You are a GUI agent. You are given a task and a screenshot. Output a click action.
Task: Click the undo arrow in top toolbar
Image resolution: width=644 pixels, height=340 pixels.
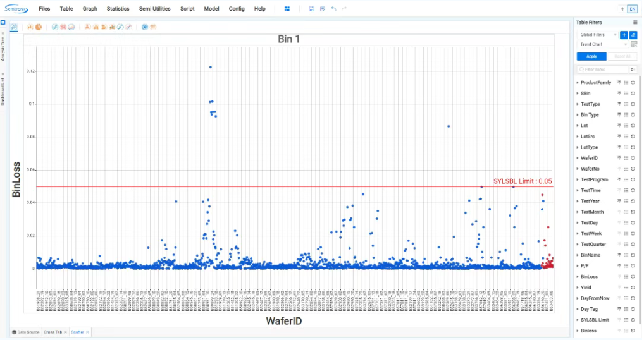click(x=333, y=9)
